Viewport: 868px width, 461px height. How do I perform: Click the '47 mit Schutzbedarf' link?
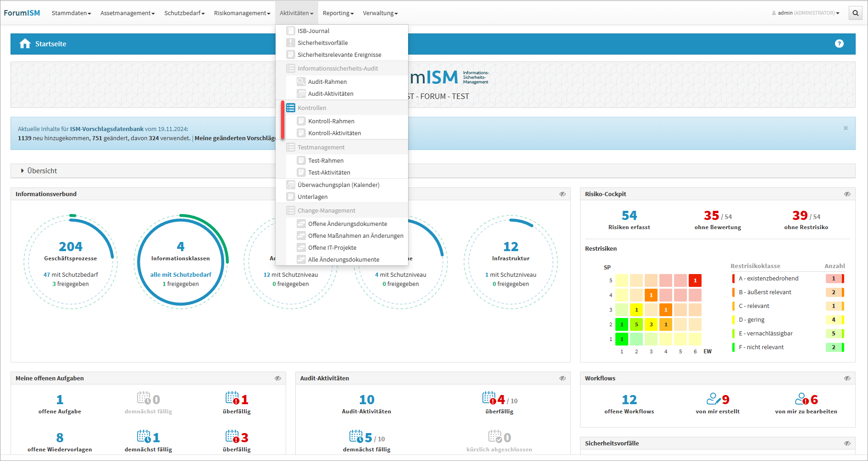tap(71, 274)
